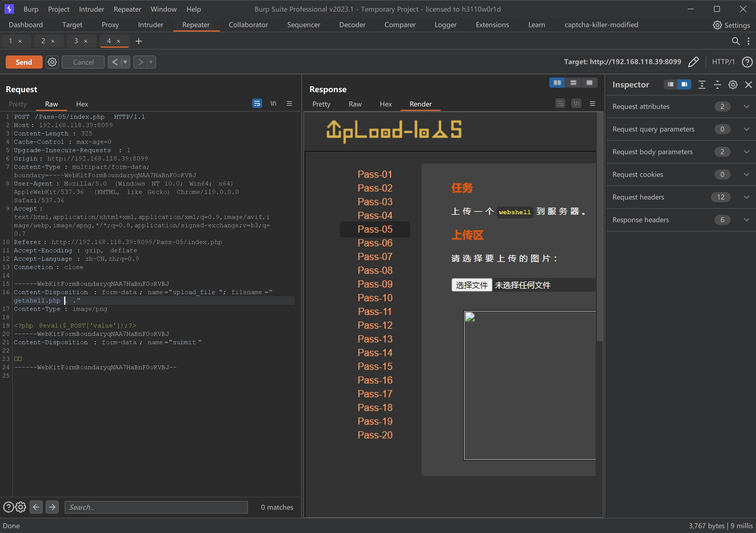Expand Request body parameters section
This screenshot has width=756, height=533.
746,152
